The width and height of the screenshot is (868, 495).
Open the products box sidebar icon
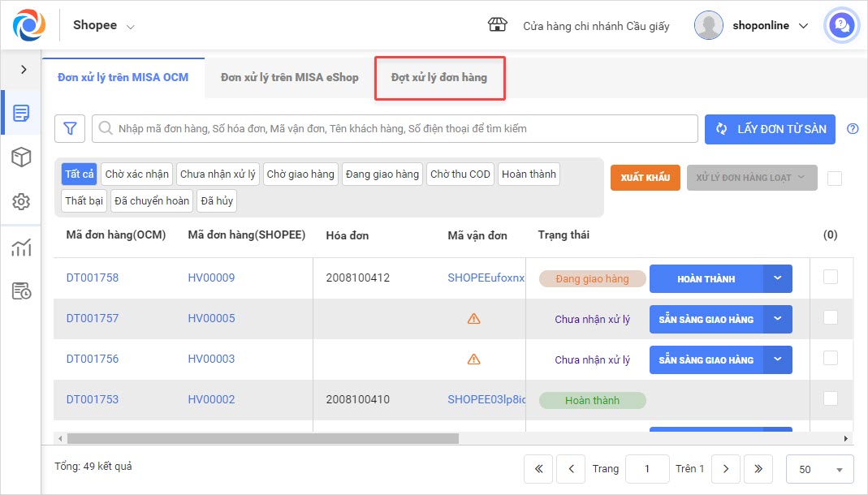(21, 157)
